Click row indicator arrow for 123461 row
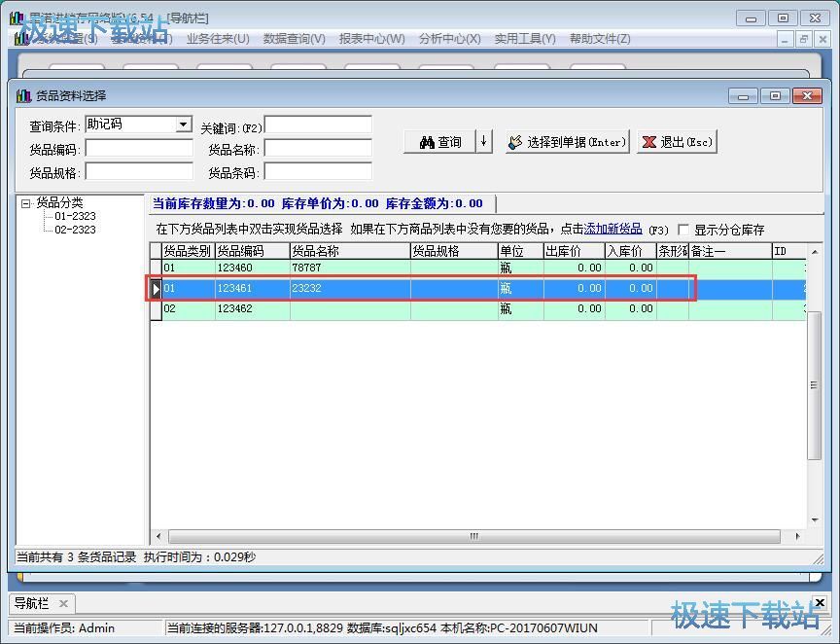This screenshot has height=644, width=840. pyautogui.click(x=156, y=289)
